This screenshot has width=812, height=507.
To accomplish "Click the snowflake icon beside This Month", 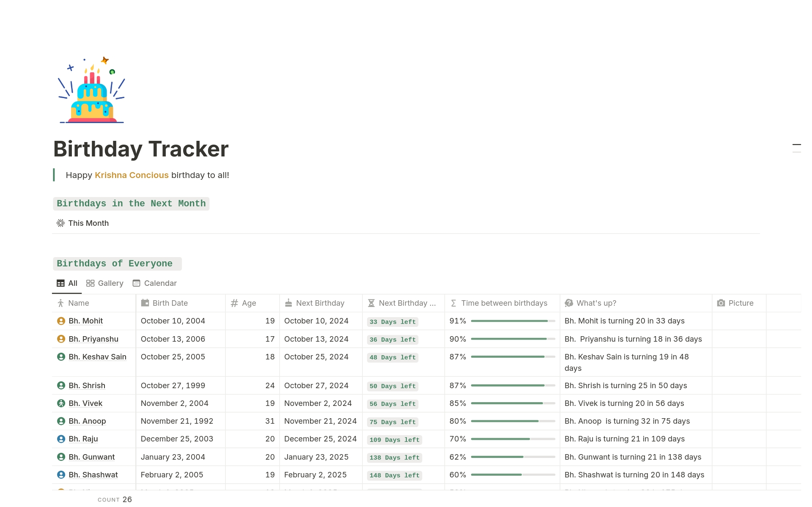I will [x=60, y=223].
